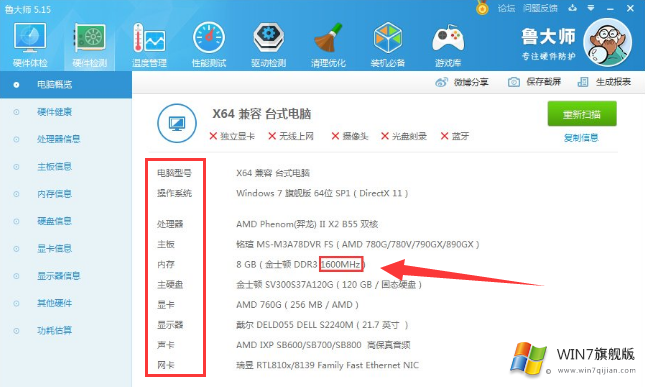Click the AMD 760G graphics value
The height and width of the screenshot is (387, 645).
tap(297, 305)
